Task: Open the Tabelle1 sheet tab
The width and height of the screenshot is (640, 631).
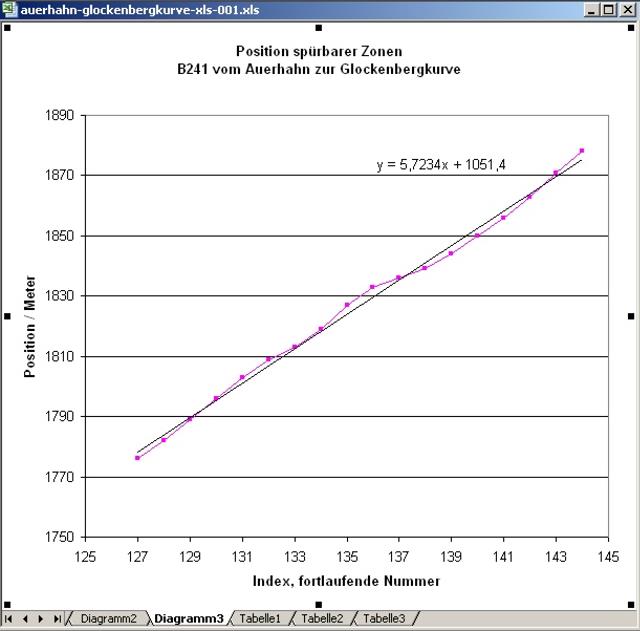Action: [x=260, y=619]
